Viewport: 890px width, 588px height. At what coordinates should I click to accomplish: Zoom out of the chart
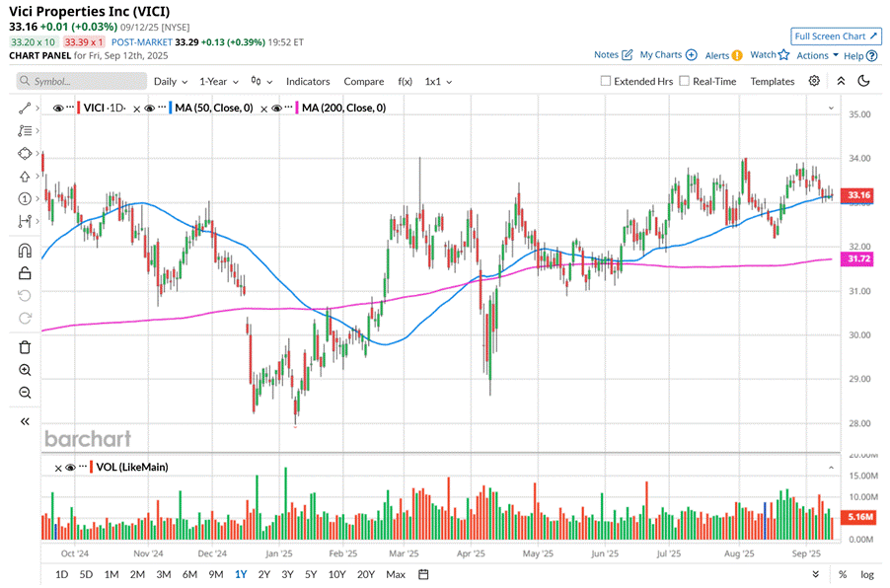25,393
